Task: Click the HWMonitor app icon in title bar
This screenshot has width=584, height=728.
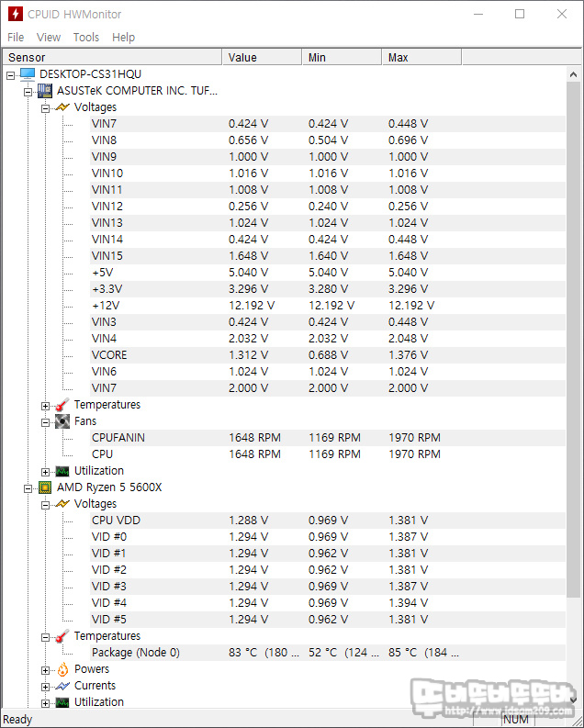Action: (x=16, y=14)
